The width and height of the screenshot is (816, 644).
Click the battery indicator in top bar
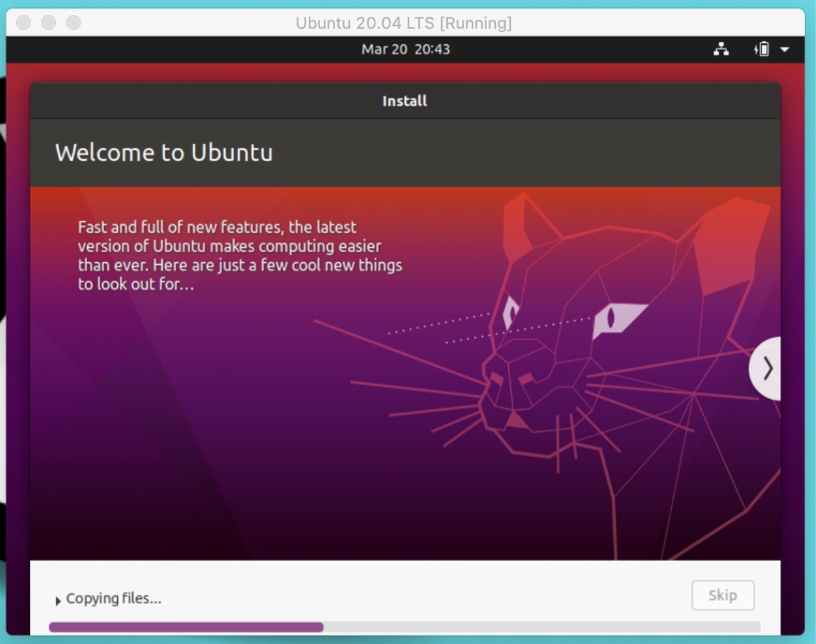pyautogui.click(x=762, y=50)
